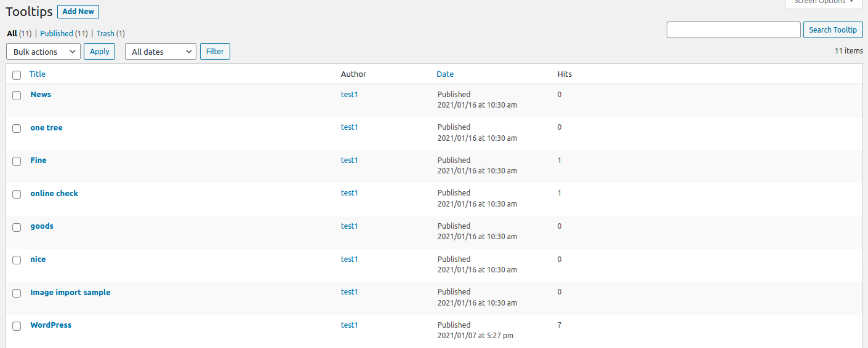Open the Bulk actions dropdown
This screenshot has width=868, height=348.
tap(43, 52)
